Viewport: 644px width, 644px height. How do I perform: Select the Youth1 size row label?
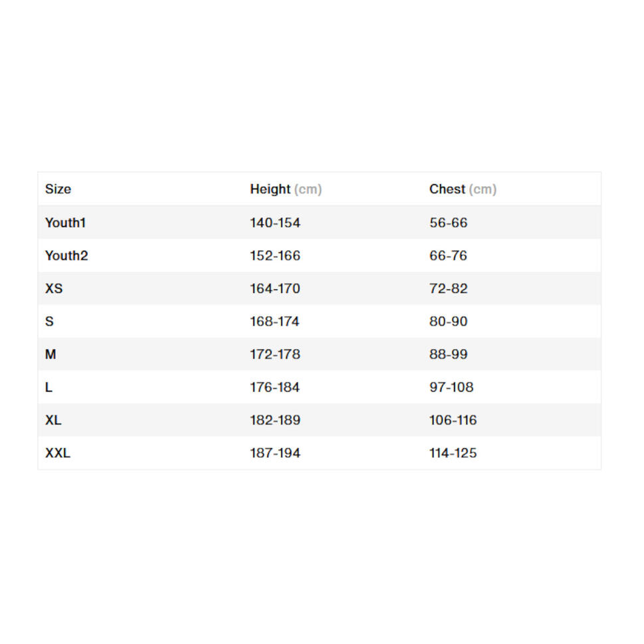(x=65, y=223)
